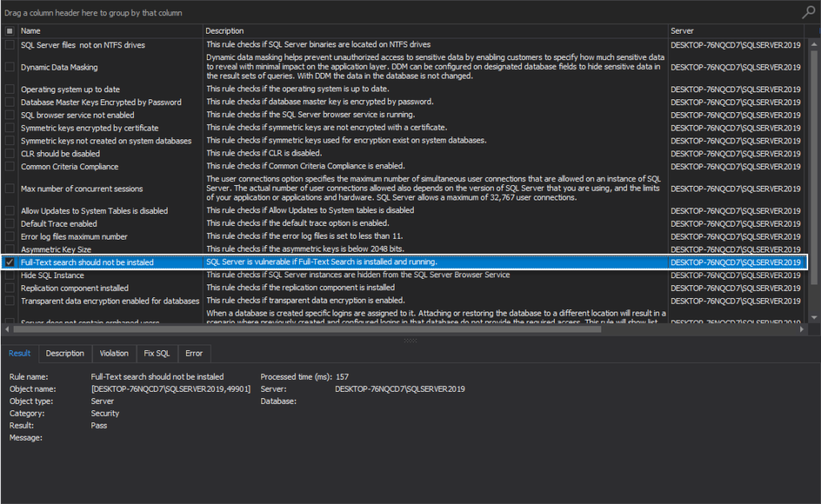Image resolution: width=821 pixels, height=504 pixels.
Task: Toggle the select-all checkbox in the header
Action: (x=9, y=30)
